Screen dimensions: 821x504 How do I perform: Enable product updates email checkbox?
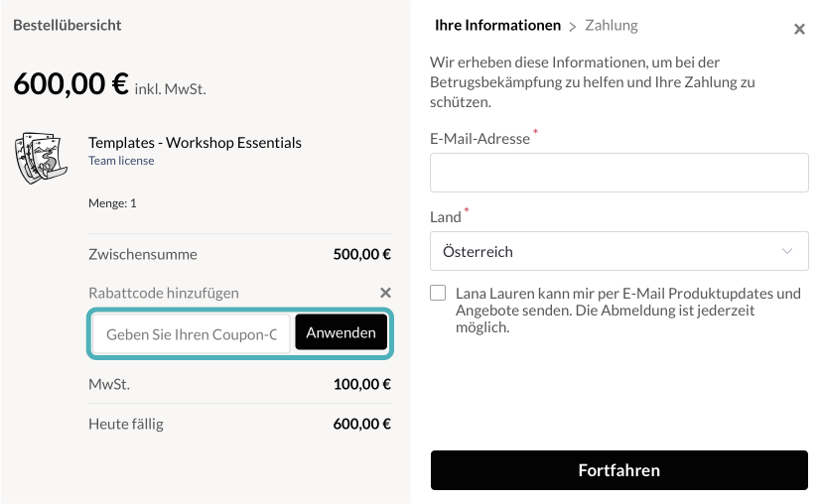pyautogui.click(x=439, y=294)
